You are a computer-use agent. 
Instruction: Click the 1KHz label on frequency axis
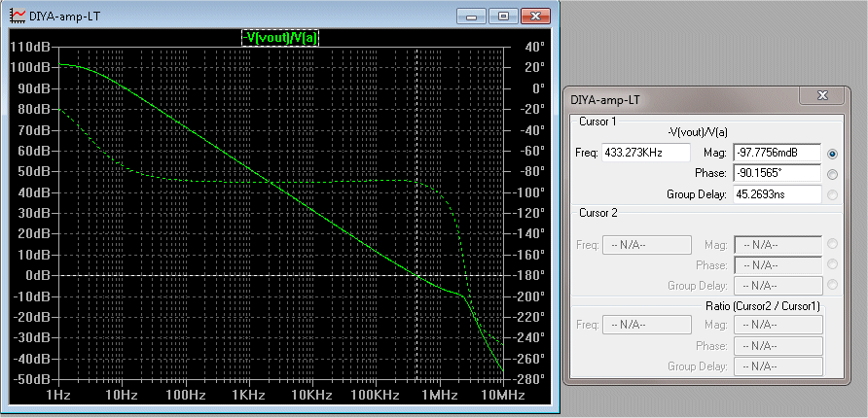click(x=247, y=396)
